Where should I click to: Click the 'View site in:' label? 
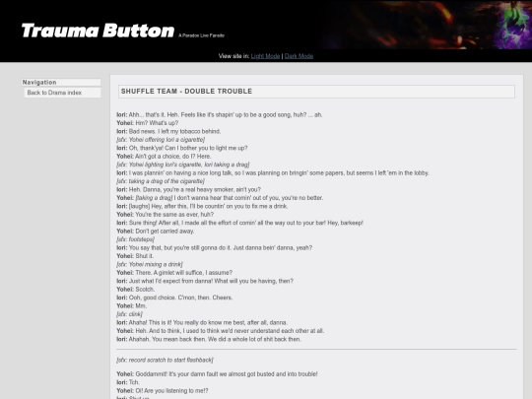(x=233, y=56)
